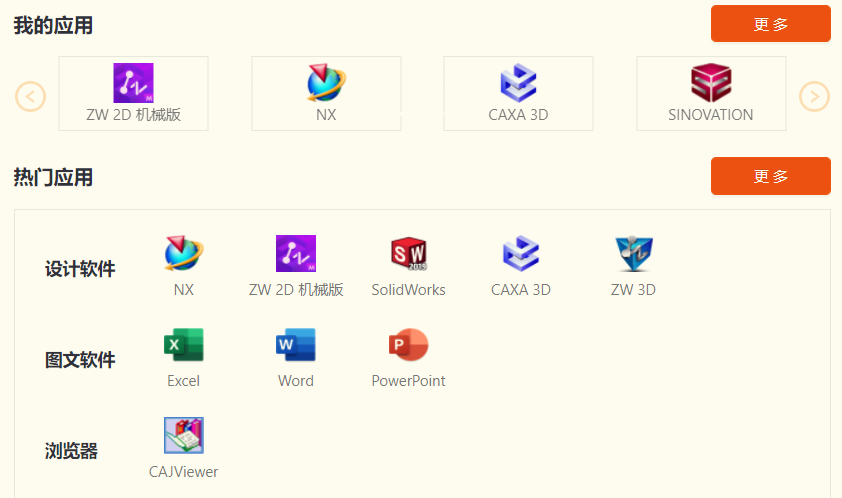Screen dimensions: 842x498
Task: Click the 热门应用 heading
Action: click(x=53, y=177)
